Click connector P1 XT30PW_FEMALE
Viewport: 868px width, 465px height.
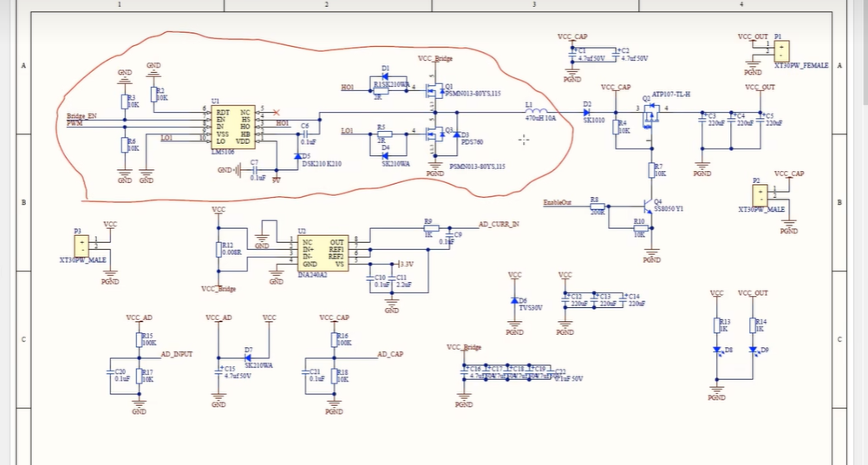tap(781, 50)
